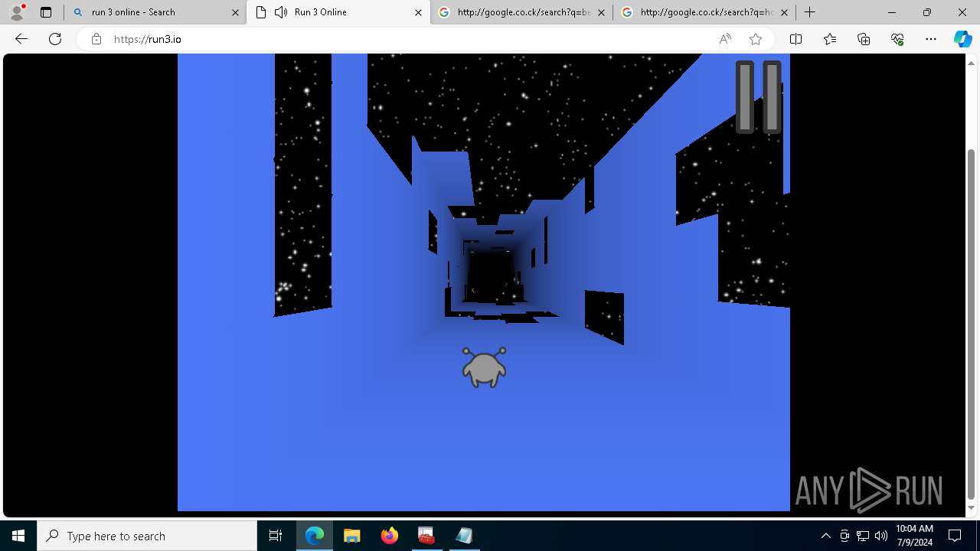Open the Collections panel

point(864,39)
